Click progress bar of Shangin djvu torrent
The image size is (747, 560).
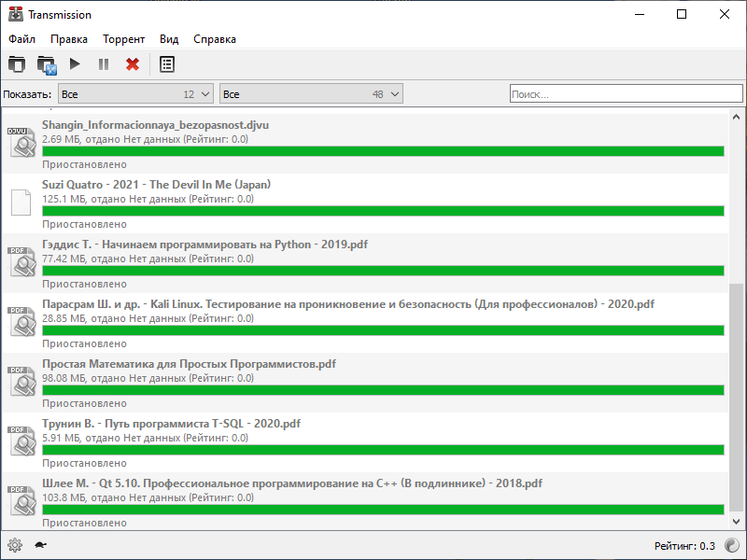pyautogui.click(x=383, y=151)
